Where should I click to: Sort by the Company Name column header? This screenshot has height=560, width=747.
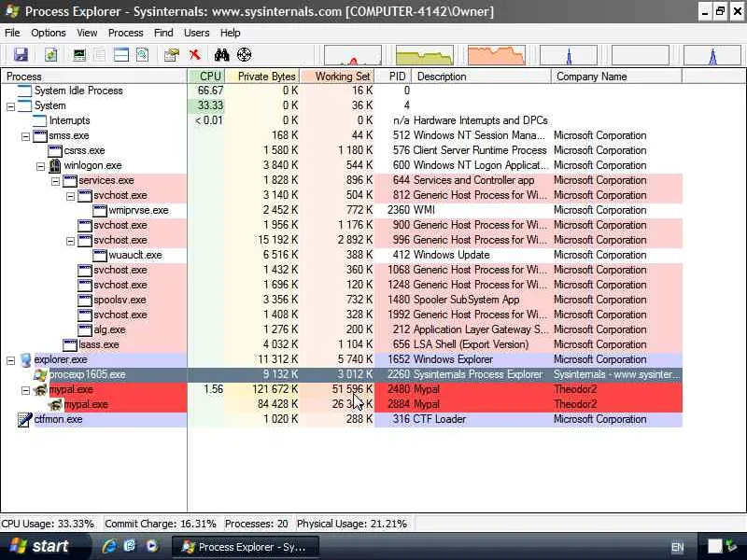[x=616, y=77]
